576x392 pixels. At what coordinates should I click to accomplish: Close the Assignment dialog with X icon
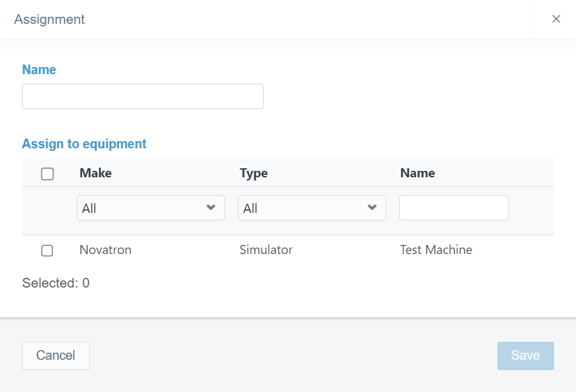pyautogui.click(x=556, y=19)
